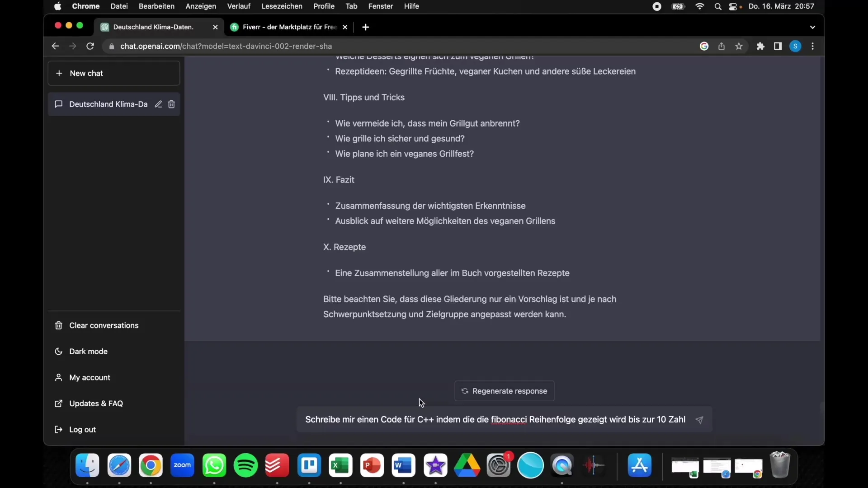The width and height of the screenshot is (868, 488).
Task: Click the delete icon for saved chat
Action: 171,104
